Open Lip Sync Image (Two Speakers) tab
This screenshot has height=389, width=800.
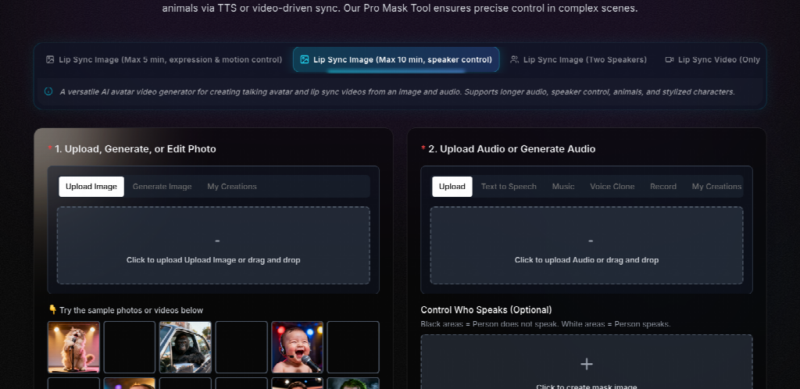pyautogui.click(x=579, y=60)
